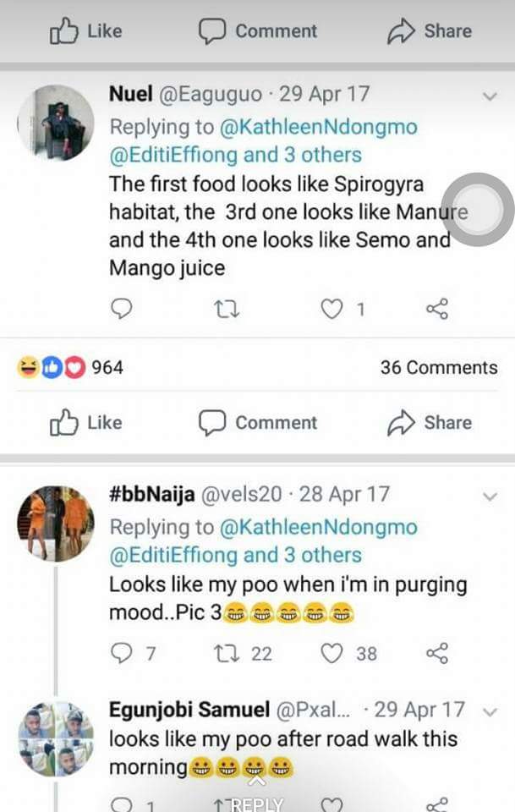Reply to #bbNaija tweet with 7 replies
515x812 pixels.
coord(122,653)
